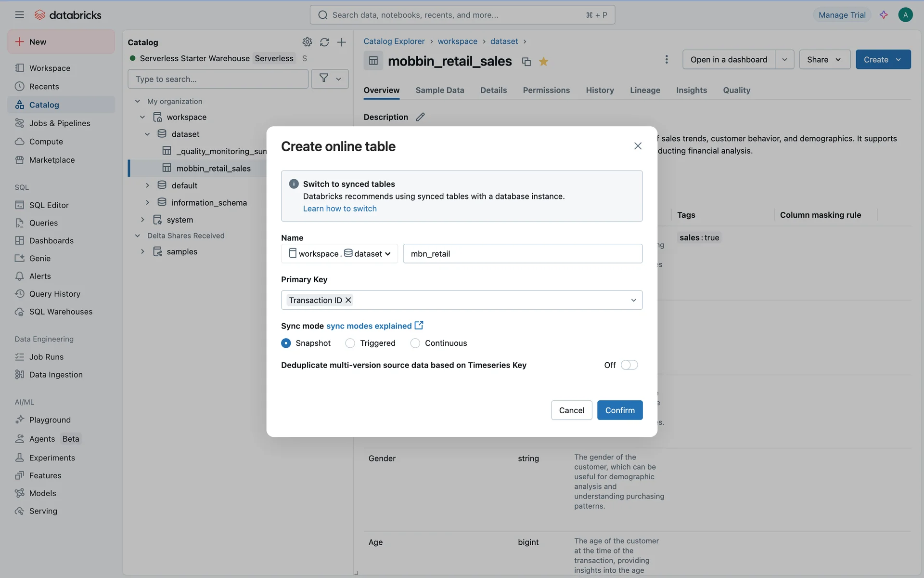Viewport: 924px width, 578px height.
Task: Copy table name with the copy icon
Action: (x=526, y=62)
